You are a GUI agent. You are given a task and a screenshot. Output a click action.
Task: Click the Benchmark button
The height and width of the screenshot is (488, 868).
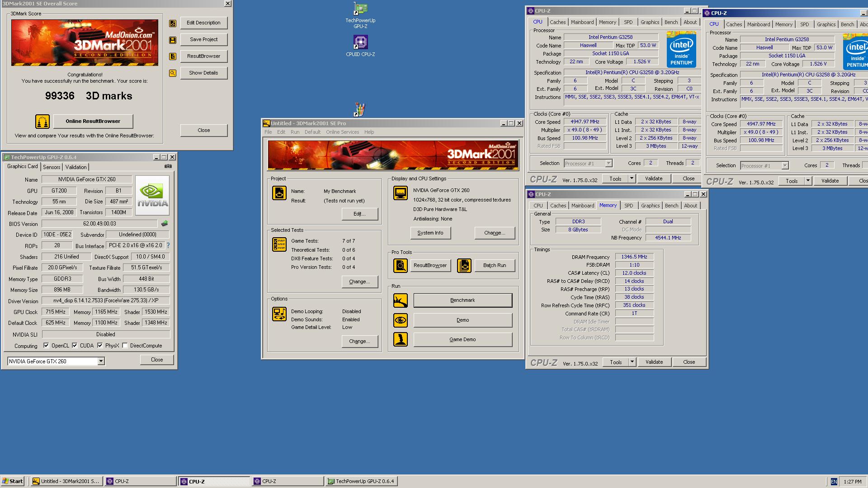point(462,300)
